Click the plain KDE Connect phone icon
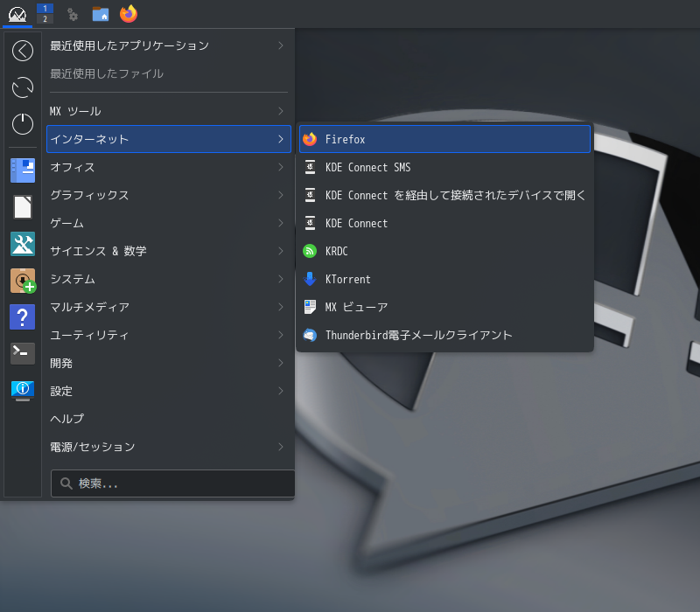The image size is (700, 612). click(310, 223)
